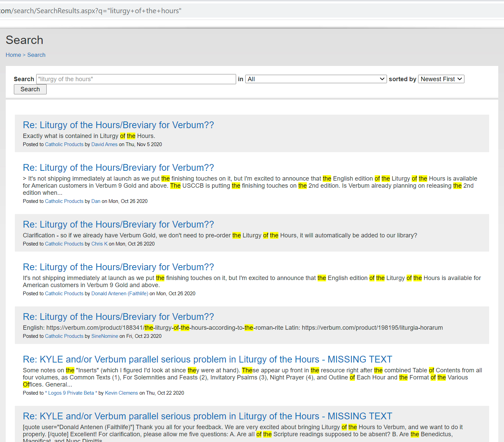Visit Dan user profile link
The height and width of the screenshot is (442, 504).
coord(96,201)
